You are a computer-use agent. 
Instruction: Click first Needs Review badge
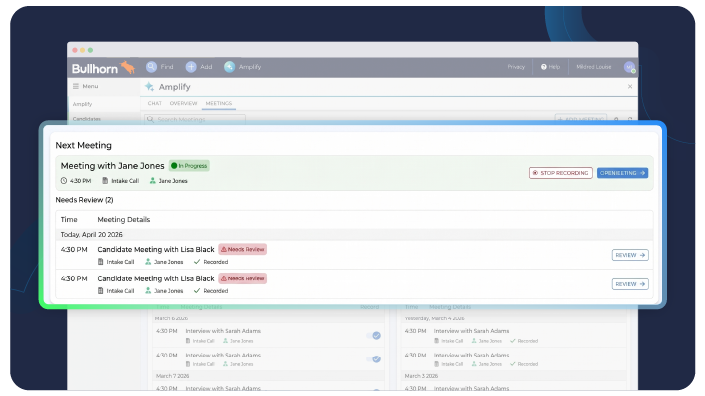(243, 249)
